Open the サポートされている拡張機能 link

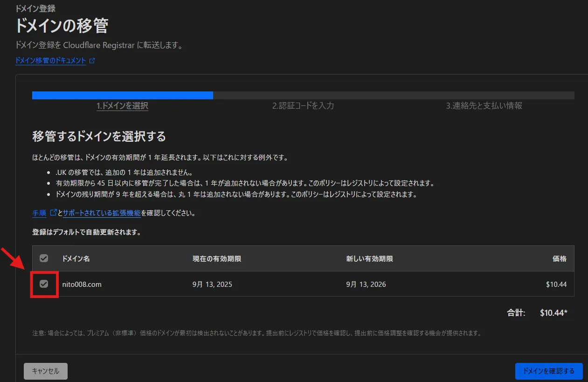(102, 213)
